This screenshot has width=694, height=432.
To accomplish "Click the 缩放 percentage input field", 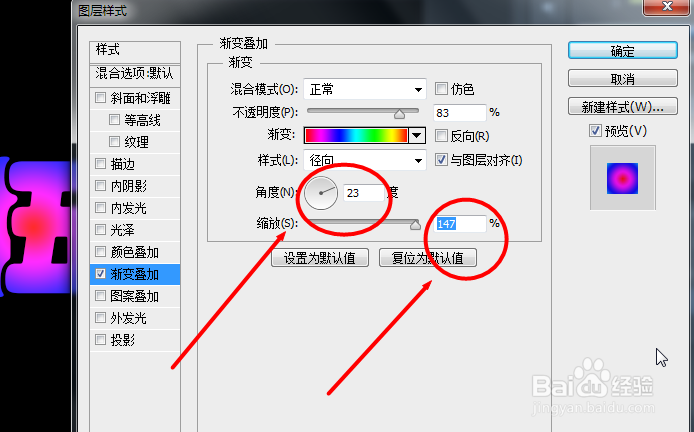I will pyautogui.click(x=459, y=224).
